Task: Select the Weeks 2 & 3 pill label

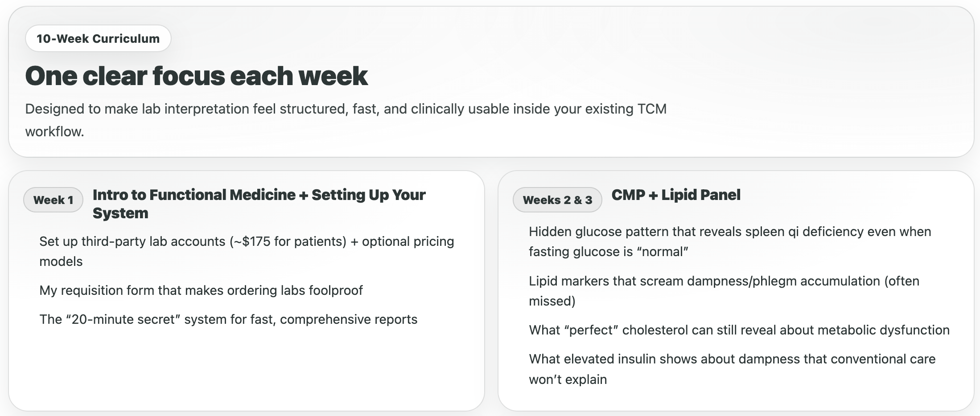Action: (x=557, y=200)
